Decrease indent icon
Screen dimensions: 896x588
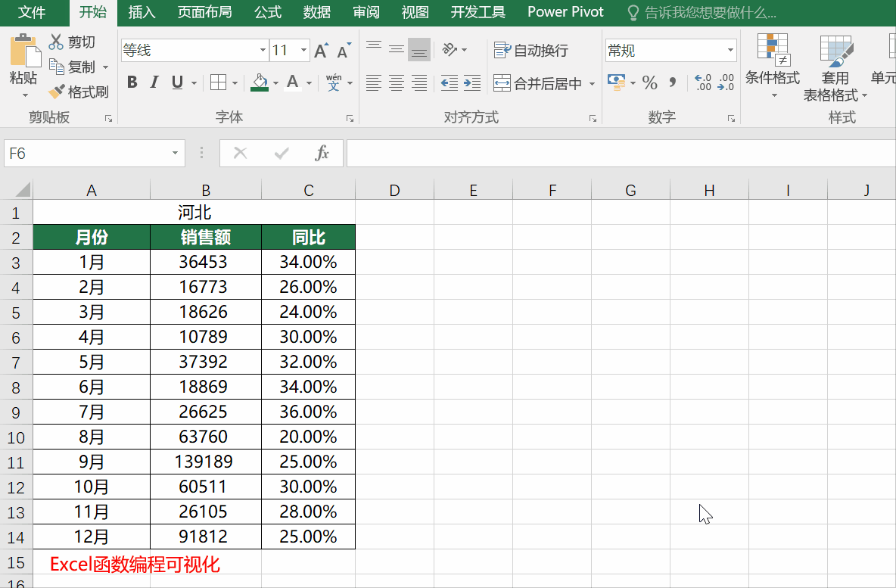(x=450, y=82)
